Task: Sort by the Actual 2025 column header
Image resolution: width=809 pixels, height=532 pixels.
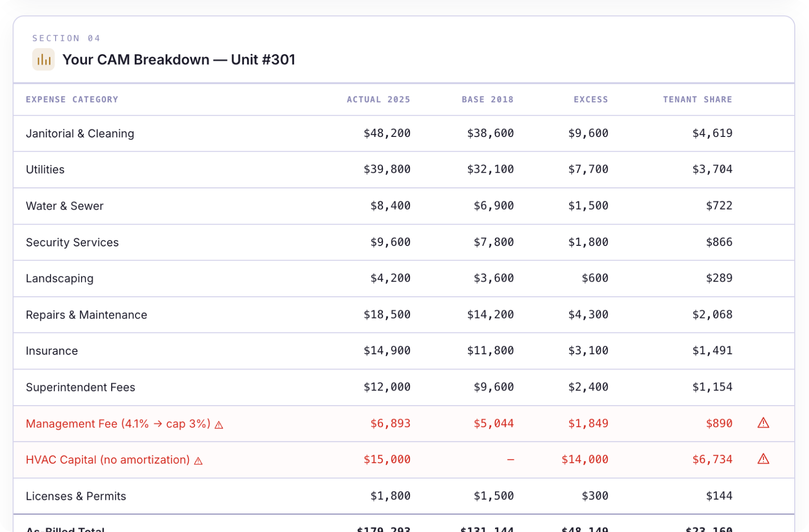Action: tap(378, 99)
